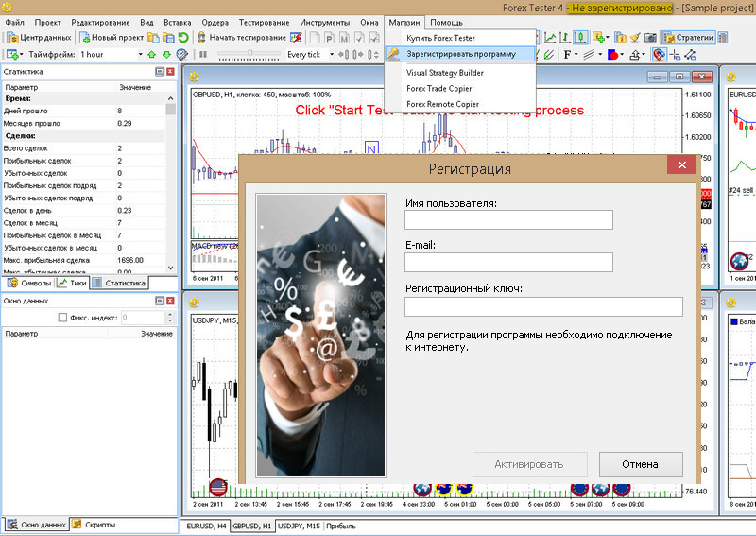
Task: Select the Fibonacci F tool
Action: [x=567, y=55]
